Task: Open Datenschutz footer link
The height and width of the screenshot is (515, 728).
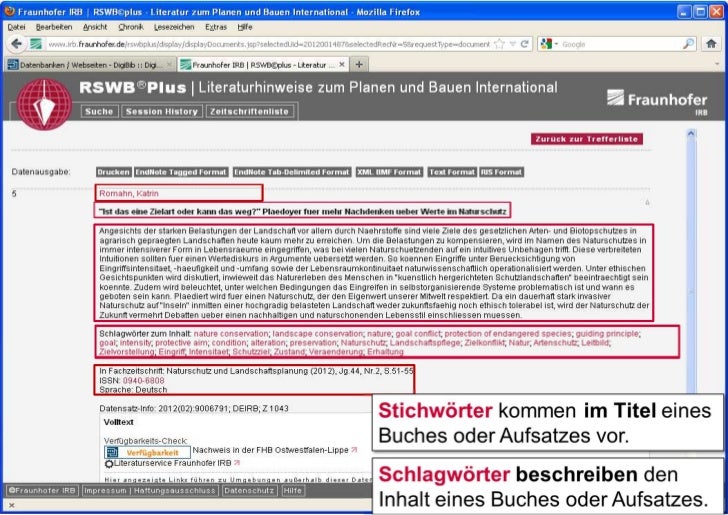Action: click(249, 490)
